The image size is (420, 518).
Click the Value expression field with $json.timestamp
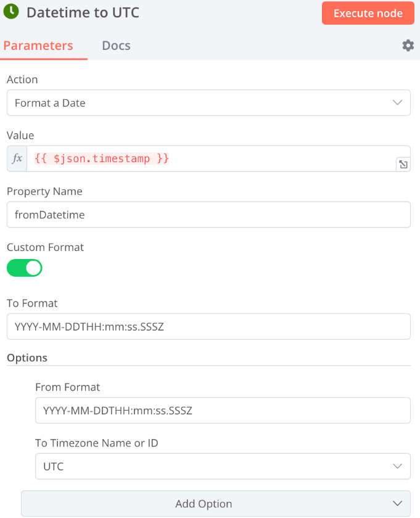210,158
